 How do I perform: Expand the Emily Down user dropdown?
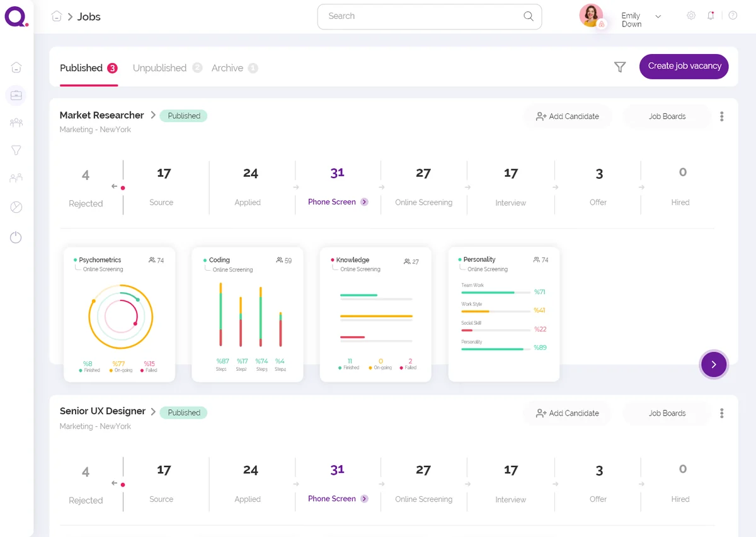pos(658,16)
